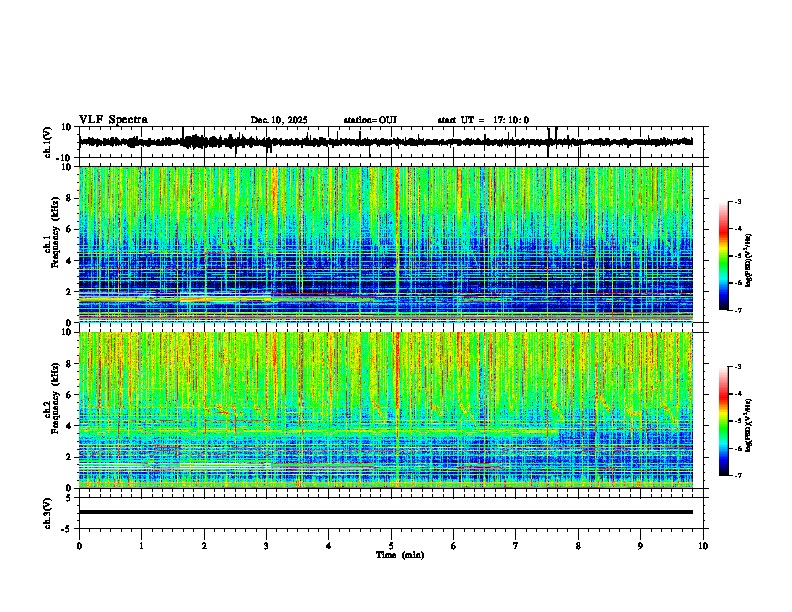The image size is (792, 612).
Task: Click the ch.1 spectrogram color scale bar
Action: tap(724, 256)
